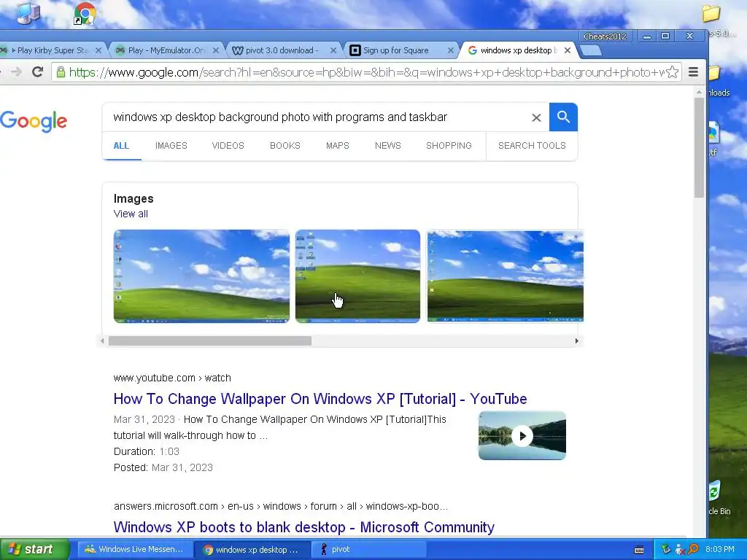Switch to the Play Kirby Super Star tab
The width and height of the screenshot is (747, 560).
coord(50,50)
